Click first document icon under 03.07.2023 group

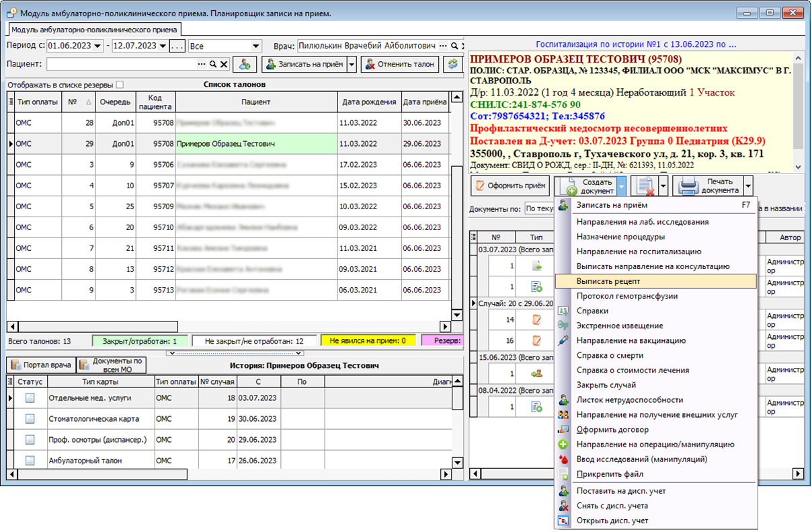click(x=537, y=266)
